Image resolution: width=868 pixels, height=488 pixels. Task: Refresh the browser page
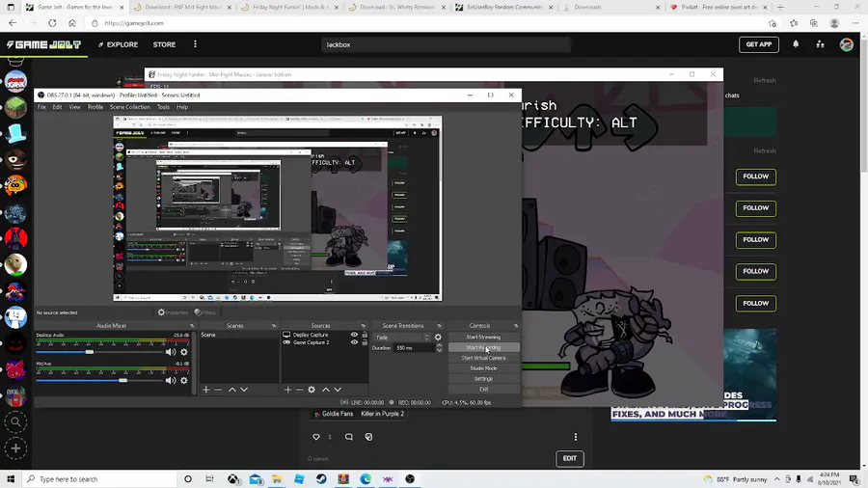pos(52,23)
